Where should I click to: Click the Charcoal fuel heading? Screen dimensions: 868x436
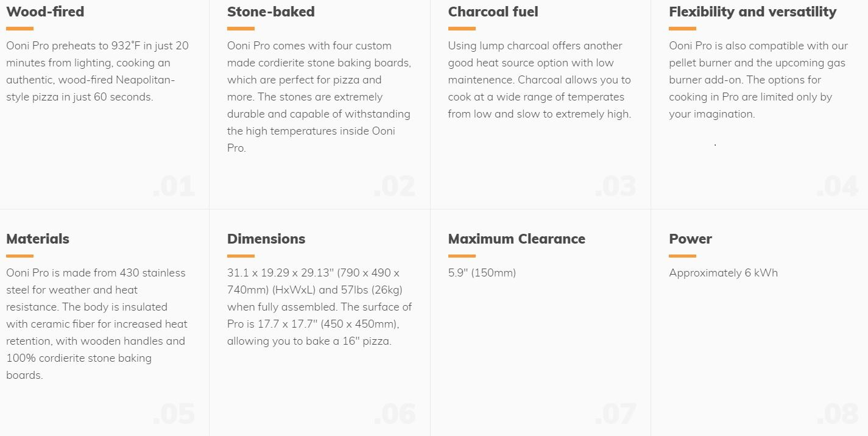coord(493,12)
